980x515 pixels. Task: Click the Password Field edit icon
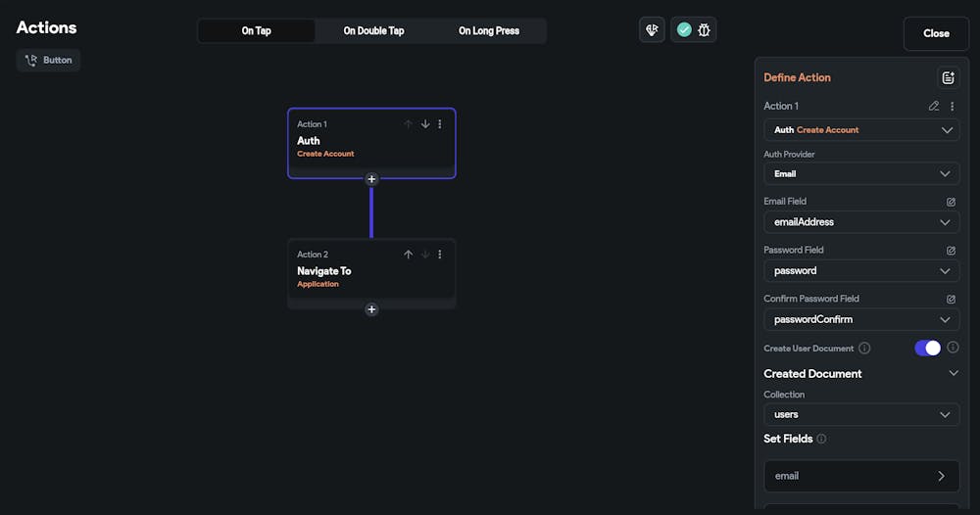point(951,251)
